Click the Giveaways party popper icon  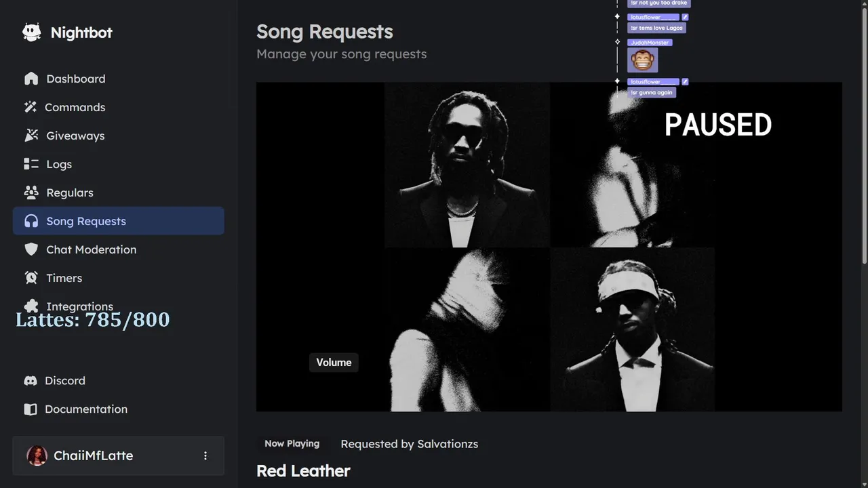point(31,136)
